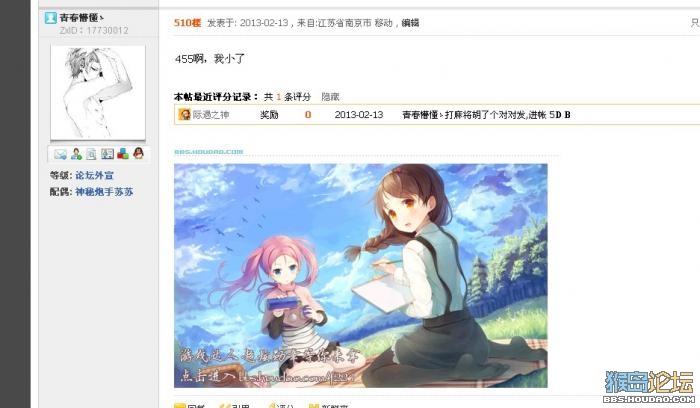This screenshot has height=408, width=700.
Task: Open the 青春懵懂 username link in the sidebar
Action: (x=81, y=18)
